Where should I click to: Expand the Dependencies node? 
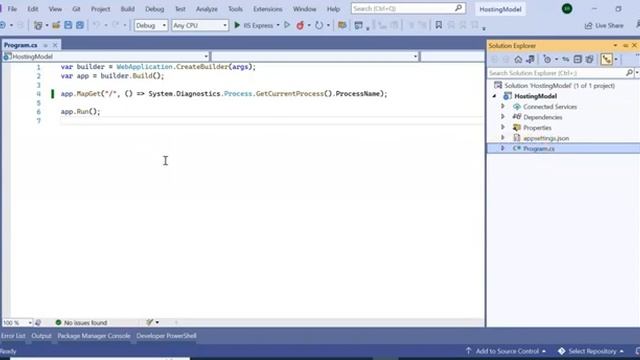[x=503, y=117]
